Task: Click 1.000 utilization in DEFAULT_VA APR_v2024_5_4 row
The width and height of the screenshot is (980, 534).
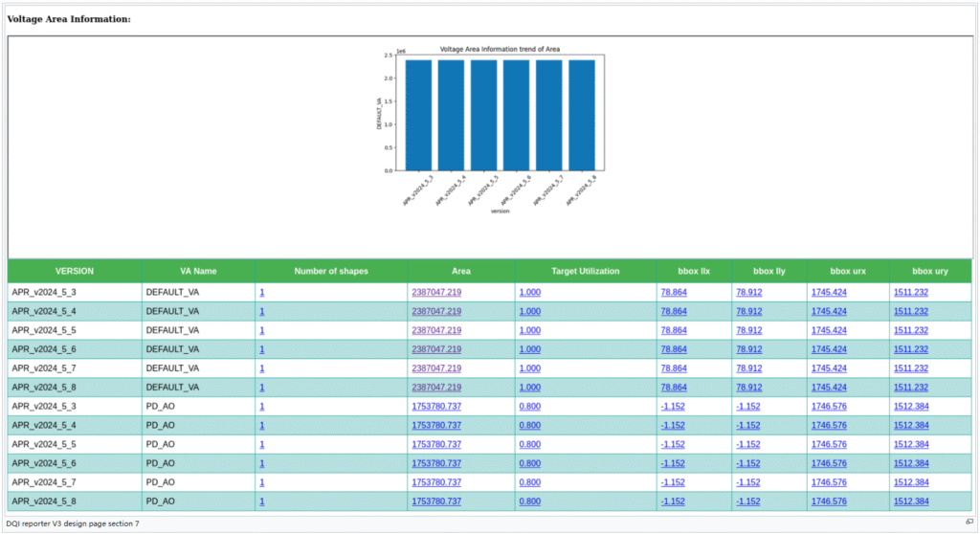Action: 530,311
